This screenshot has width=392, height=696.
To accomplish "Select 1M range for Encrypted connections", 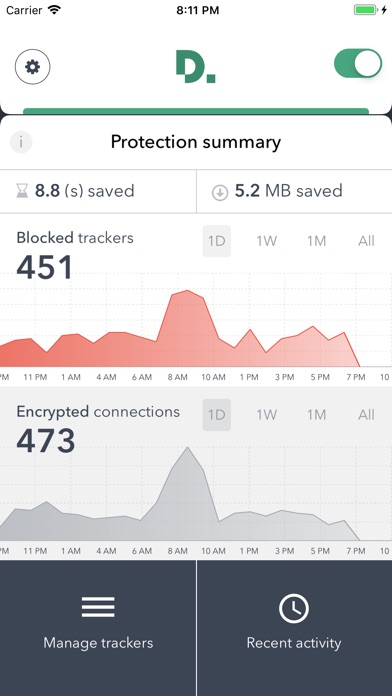I will (x=317, y=415).
